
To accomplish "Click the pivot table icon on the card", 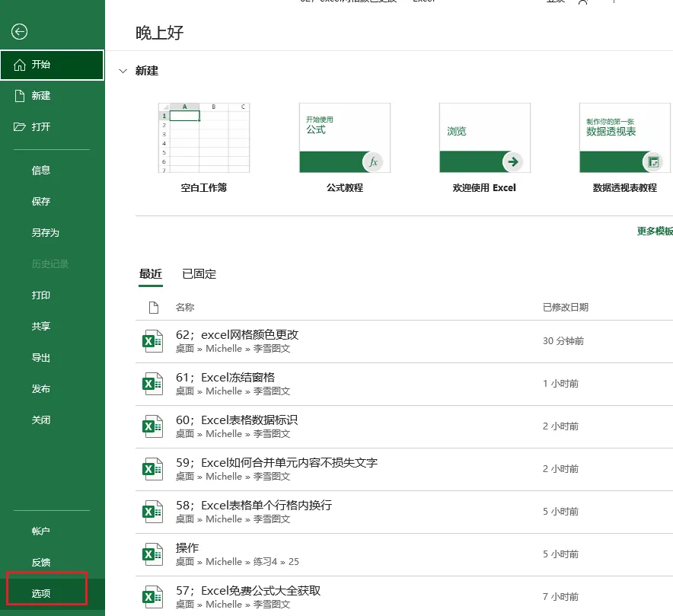I will pyautogui.click(x=653, y=162).
